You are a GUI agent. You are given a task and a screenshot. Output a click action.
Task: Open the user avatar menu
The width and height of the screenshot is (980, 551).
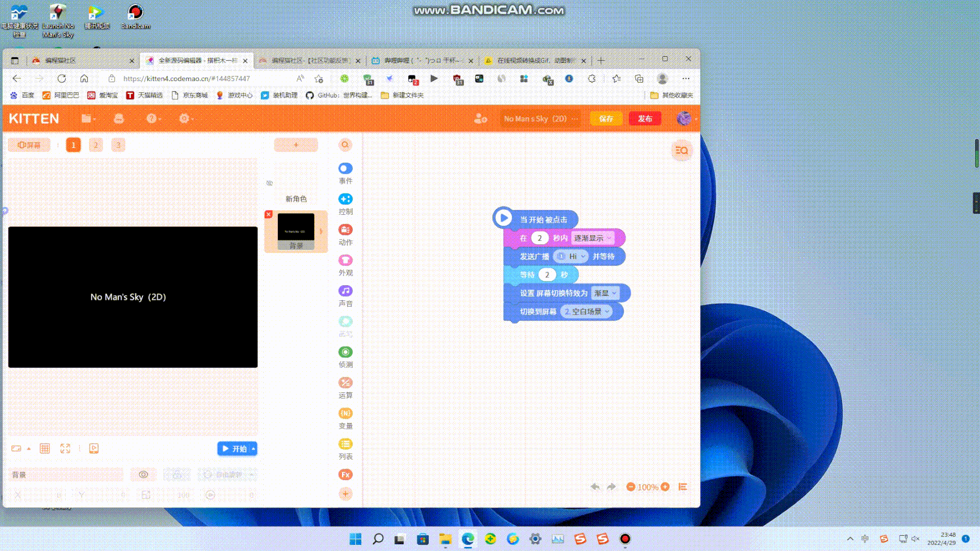(x=685, y=118)
